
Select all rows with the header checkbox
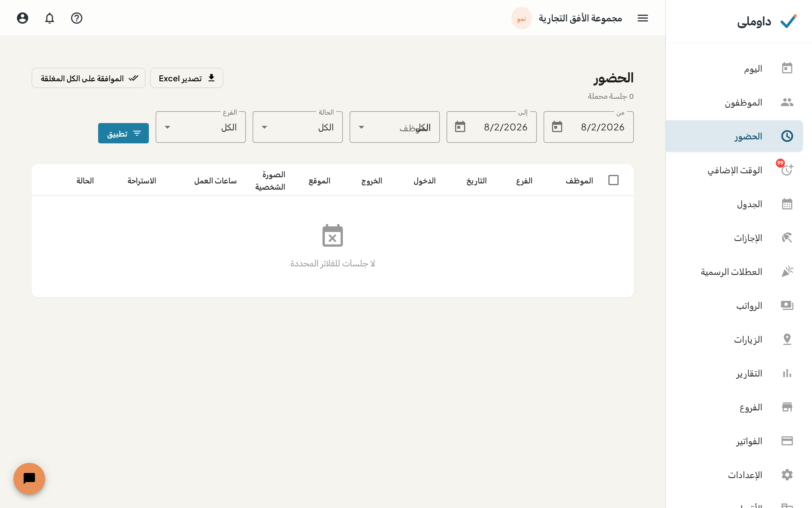(x=613, y=180)
